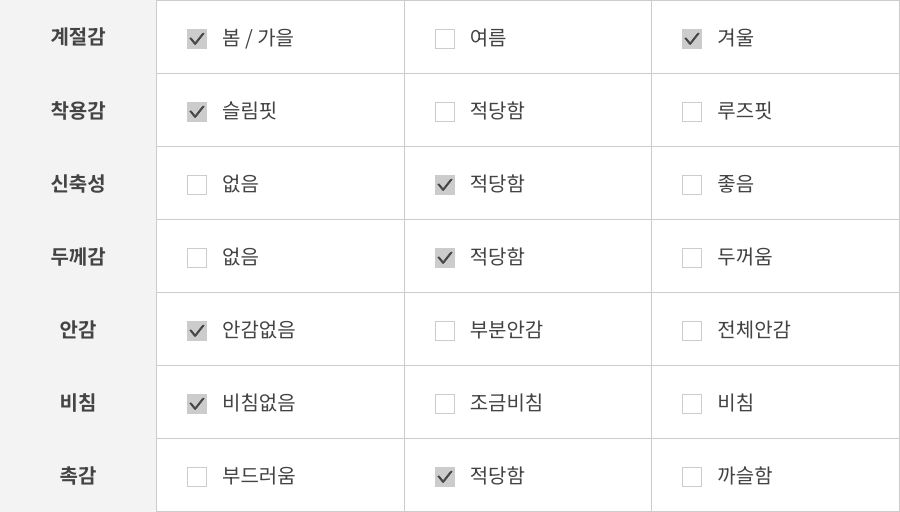The height and width of the screenshot is (512, 900).
Task: Uncheck the 비침없음 checkbox
Action: click(197, 404)
